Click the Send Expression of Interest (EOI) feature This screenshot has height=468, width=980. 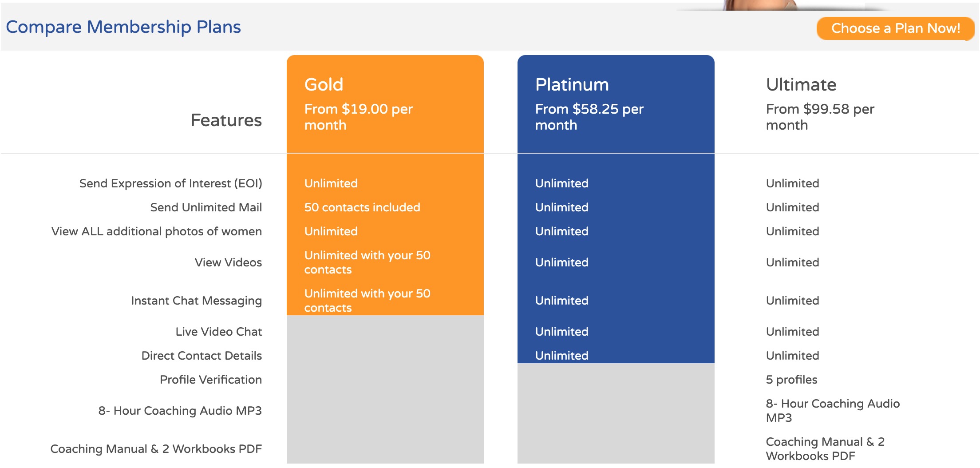pos(170,183)
